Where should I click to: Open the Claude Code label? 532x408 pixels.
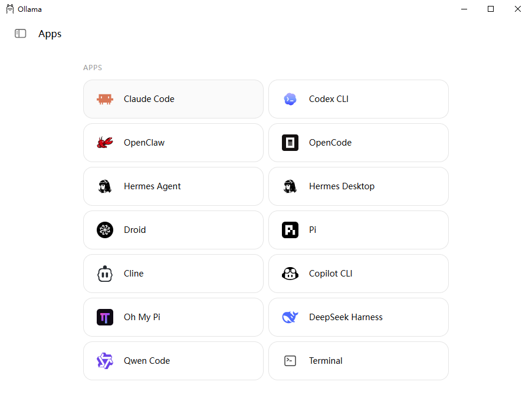pyautogui.click(x=149, y=99)
